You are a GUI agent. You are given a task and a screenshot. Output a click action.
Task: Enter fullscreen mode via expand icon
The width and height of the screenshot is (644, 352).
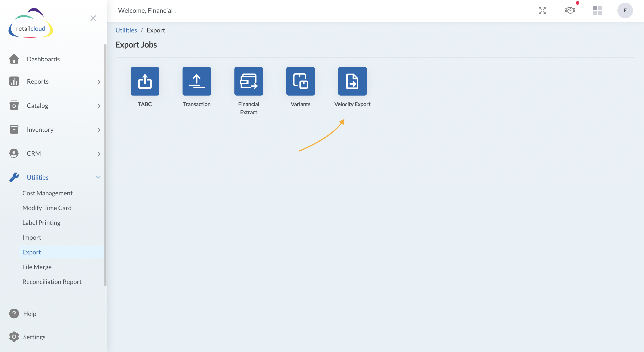(x=542, y=11)
